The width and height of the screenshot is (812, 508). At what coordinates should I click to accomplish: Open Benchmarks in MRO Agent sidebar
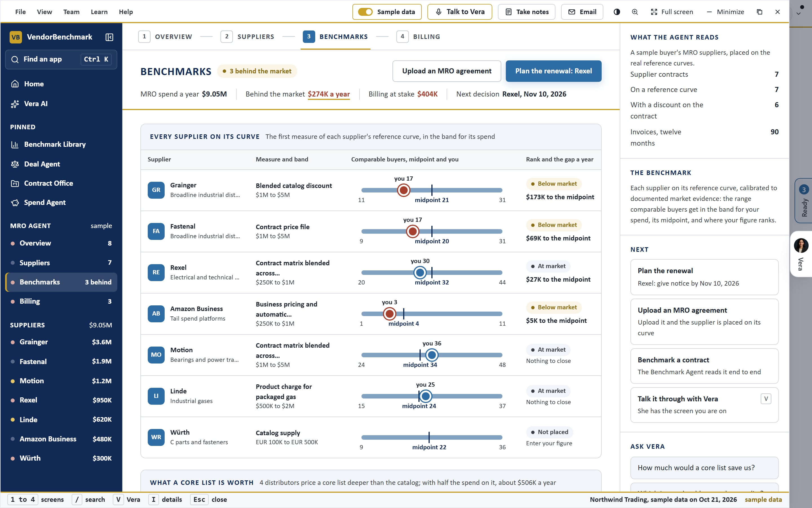61,282
